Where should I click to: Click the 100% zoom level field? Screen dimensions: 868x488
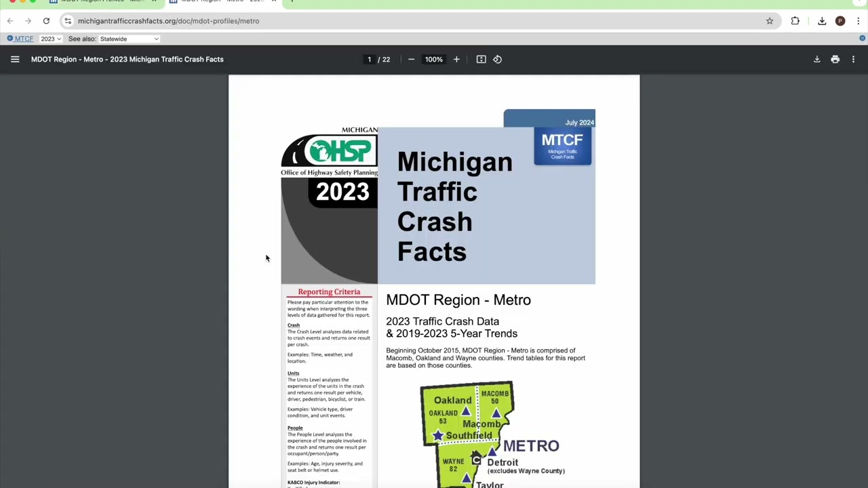[x=434, y=60]
